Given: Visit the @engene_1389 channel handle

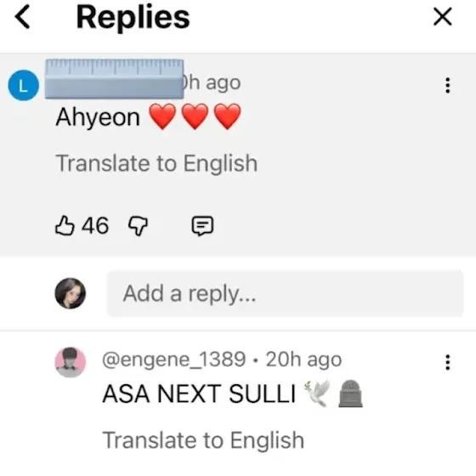Looking at the screenshot, I should point(174,360).
